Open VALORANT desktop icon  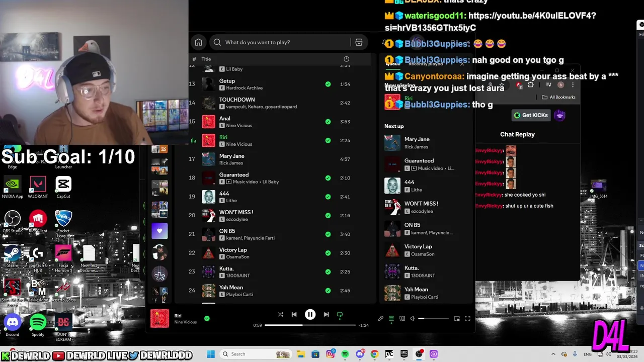pos(38,188)
